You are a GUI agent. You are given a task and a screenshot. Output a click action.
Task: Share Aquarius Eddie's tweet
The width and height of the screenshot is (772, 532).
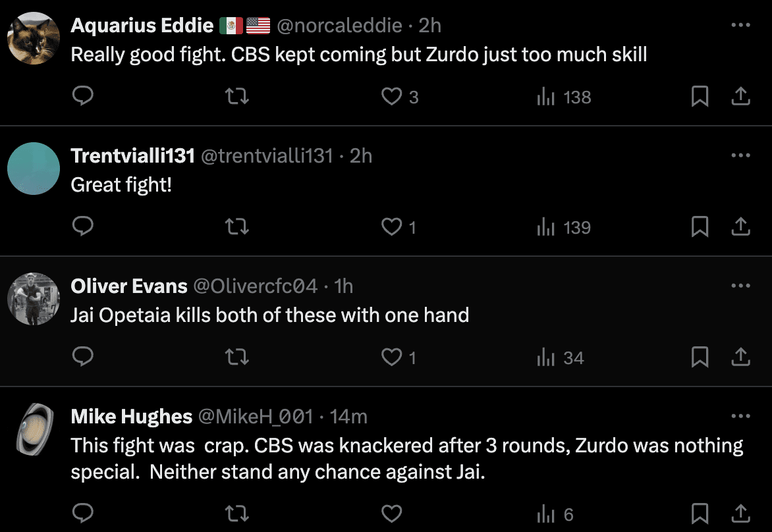click(x=741, y=97)
